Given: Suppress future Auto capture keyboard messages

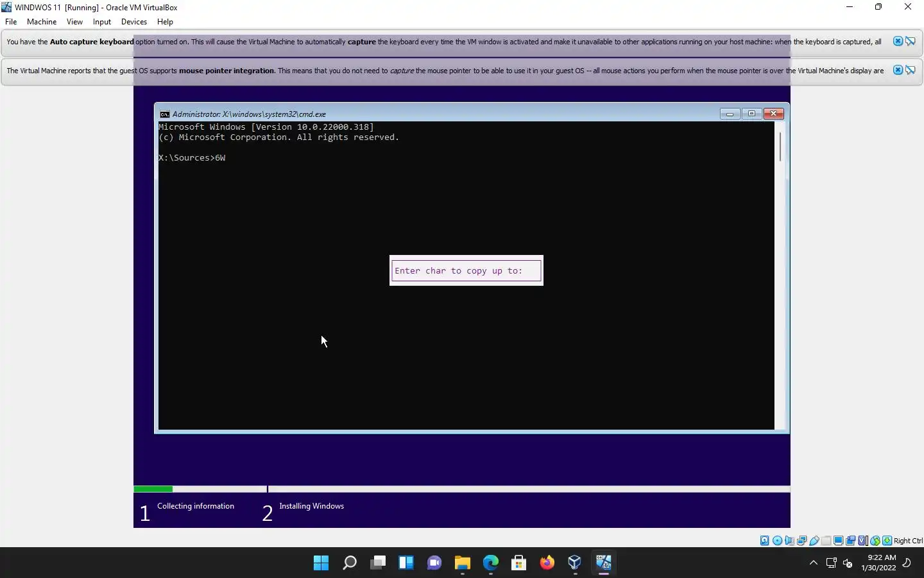Looking at the screenshot, I should point(911,41).
